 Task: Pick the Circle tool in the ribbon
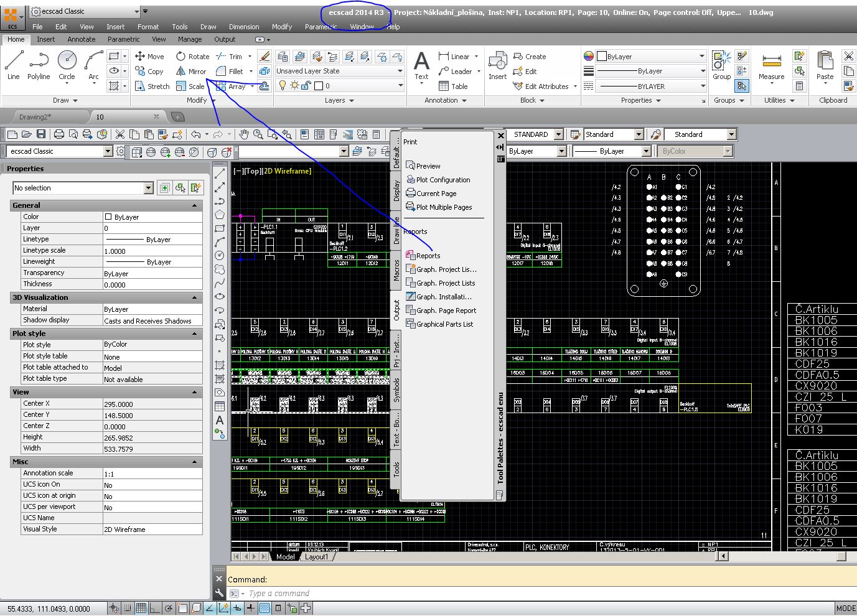(67, 66)
